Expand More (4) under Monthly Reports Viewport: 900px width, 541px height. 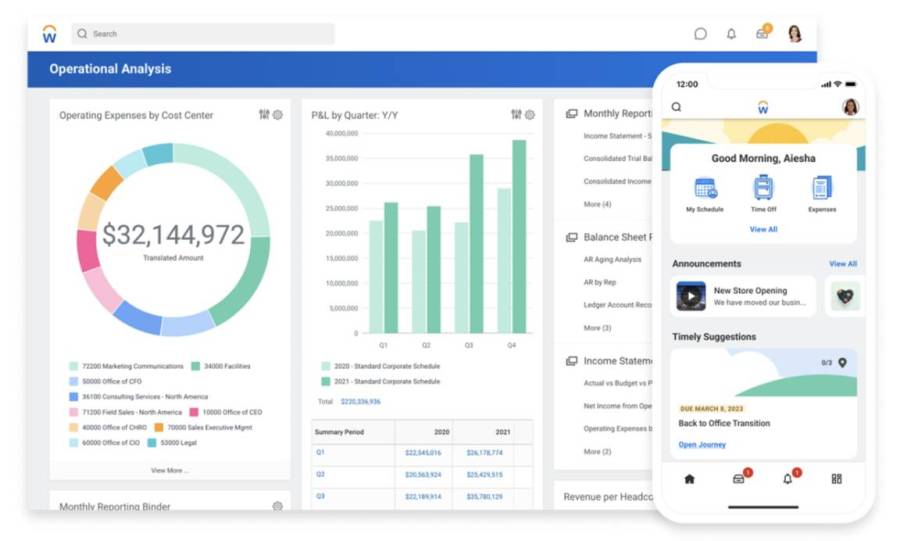point(598,204)
